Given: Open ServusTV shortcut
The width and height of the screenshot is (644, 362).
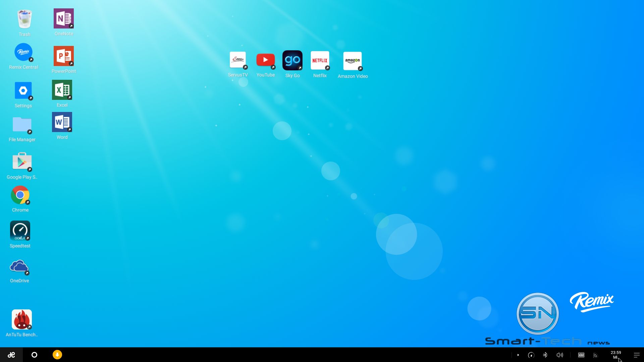Looking at the screenshot, I should click(238, 60).
